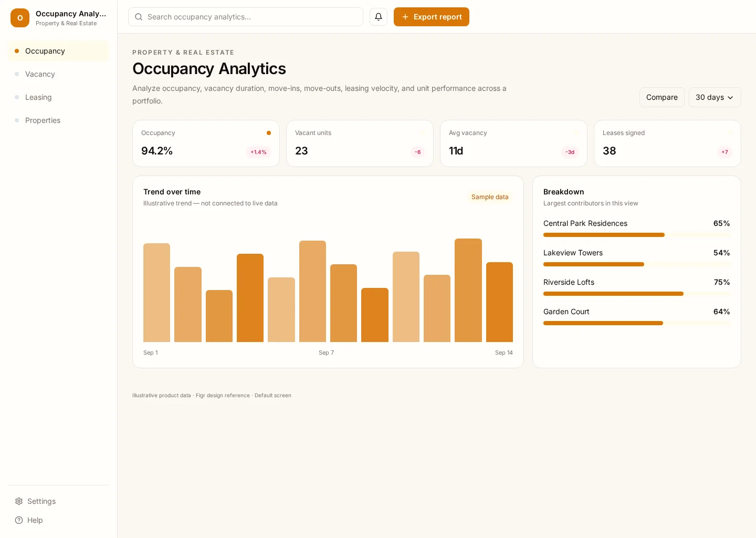Click the Sample data badge
Image resolution: width=756 pixels, height=538 pixels.
(x=490, y=197)
